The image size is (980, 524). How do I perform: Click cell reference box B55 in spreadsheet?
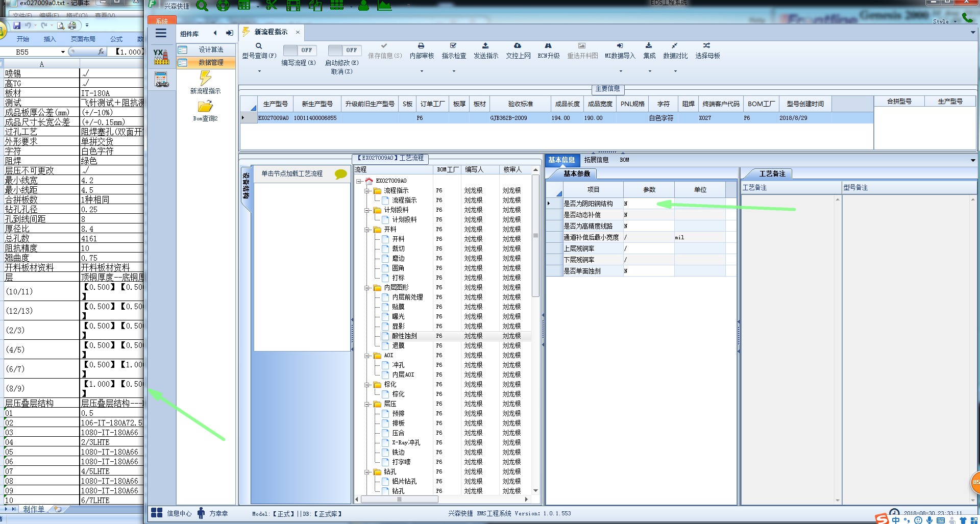(33, 52)
